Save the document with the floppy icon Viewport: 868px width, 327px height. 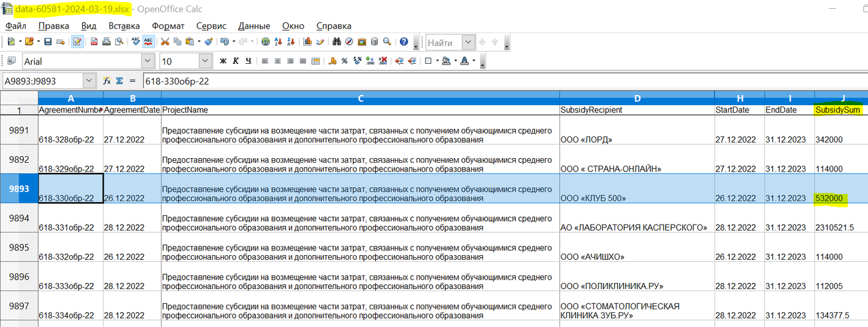[47, 41]
